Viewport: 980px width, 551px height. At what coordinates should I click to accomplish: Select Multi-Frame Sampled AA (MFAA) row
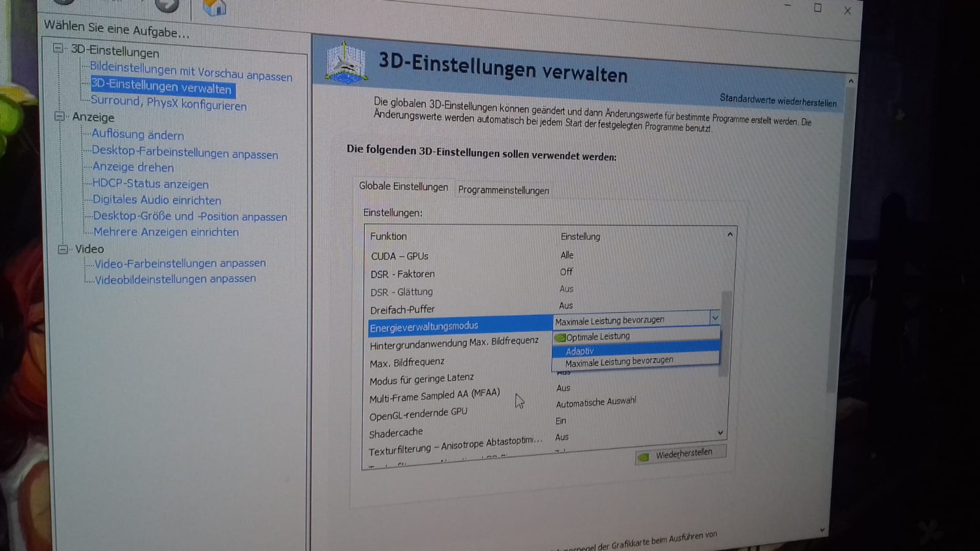pos(434,395)
